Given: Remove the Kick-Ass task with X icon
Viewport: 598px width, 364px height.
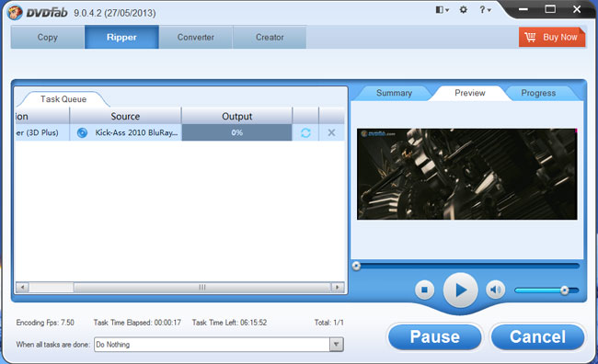Looking at the screenshot, I should point(331,132).
